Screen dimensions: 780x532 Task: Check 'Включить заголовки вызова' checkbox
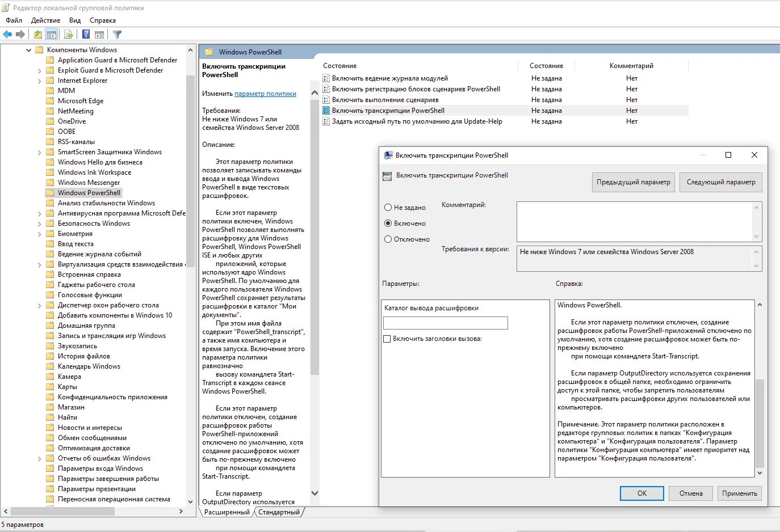(387, 339)
